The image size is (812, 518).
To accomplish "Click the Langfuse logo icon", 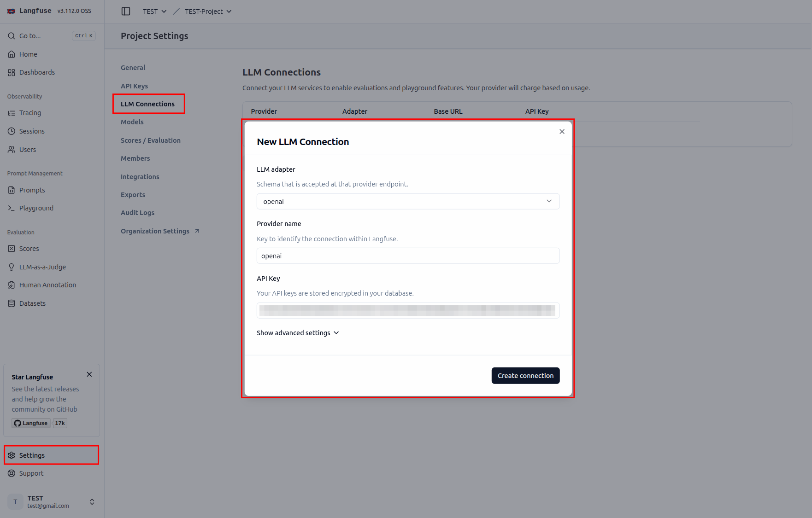I will [12, 11].
